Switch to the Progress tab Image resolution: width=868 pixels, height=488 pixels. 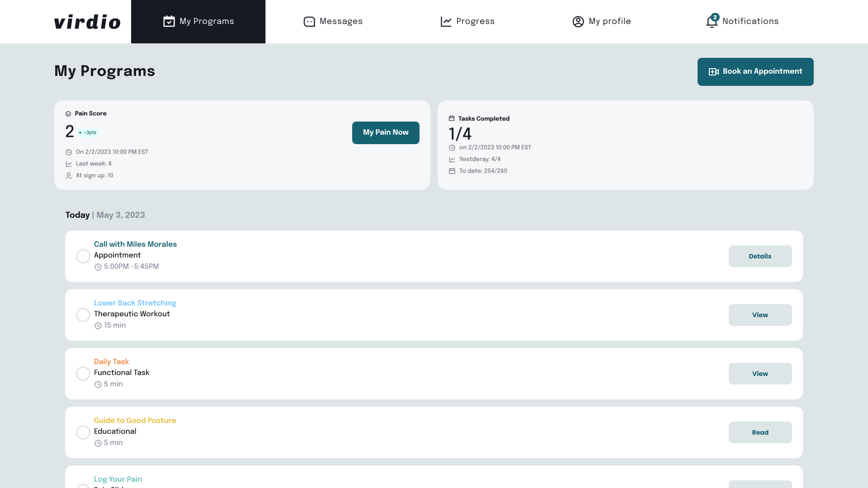click(x=467, y=22)
